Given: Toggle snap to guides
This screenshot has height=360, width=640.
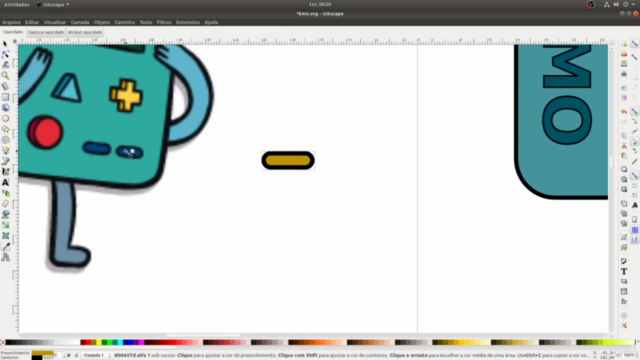Looking at the screenshot, I should point(635,240).
